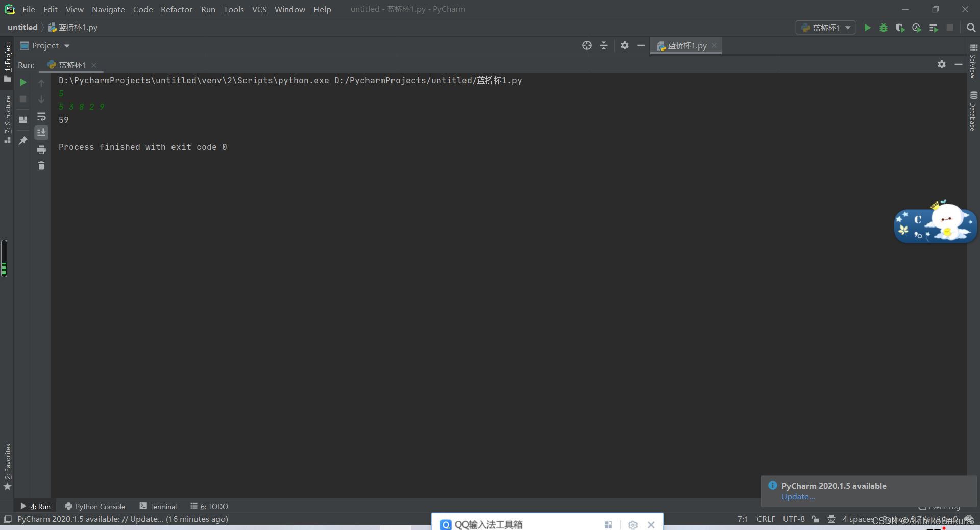Toggle soft-wrap in the console
Image resolution: width=980 pixels, height=530 pixels.
pyautogui.click(x=41, y=116)
